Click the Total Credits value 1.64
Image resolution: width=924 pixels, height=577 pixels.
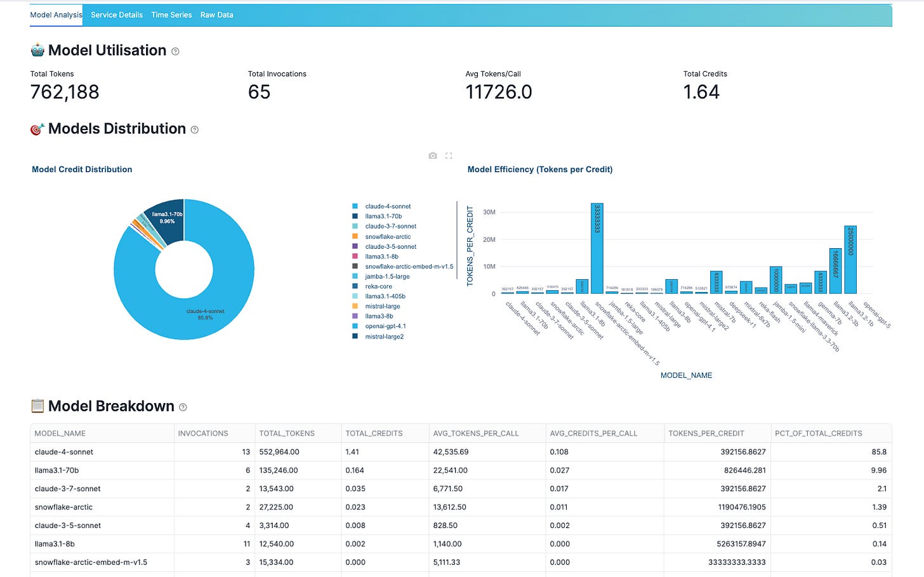pyautogui.click(x=701, y=92)
